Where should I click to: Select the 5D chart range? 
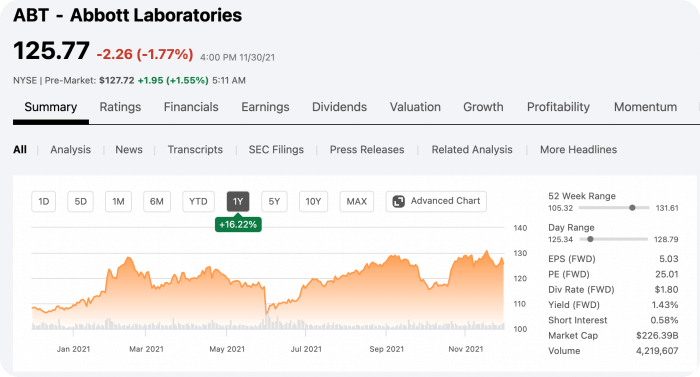point(80,201)
